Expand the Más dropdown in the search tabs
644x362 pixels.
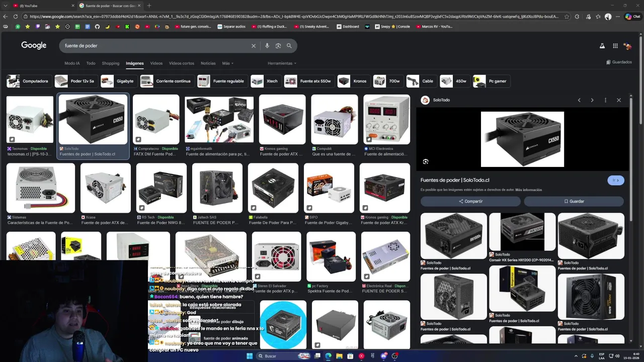[x=228, y=63]
